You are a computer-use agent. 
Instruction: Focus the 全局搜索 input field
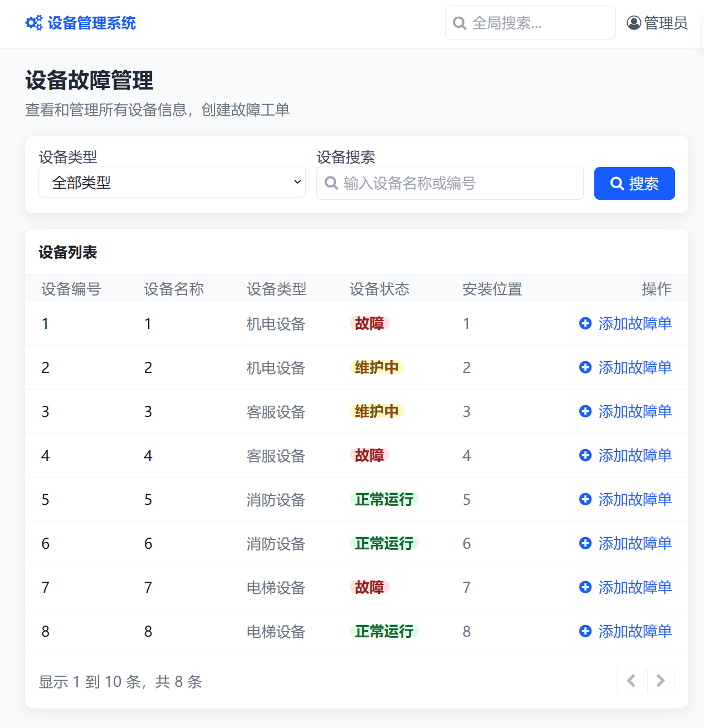(530, 23)
